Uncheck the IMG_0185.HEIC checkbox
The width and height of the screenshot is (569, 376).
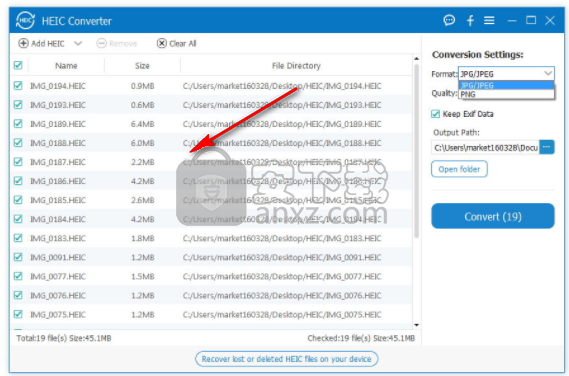(x=18, y=200)
